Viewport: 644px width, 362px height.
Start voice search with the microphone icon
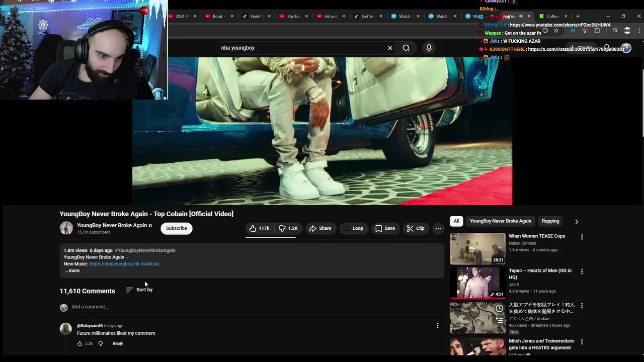pos(429,48)
